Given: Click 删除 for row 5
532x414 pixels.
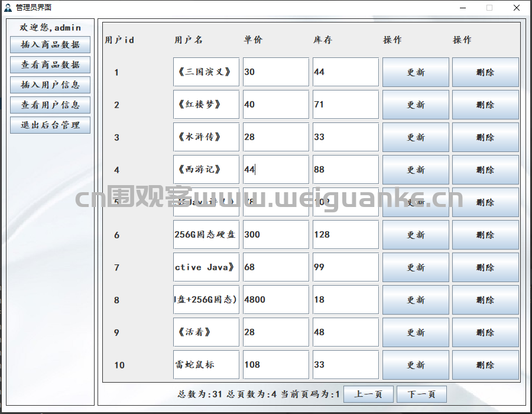Looking at the screenshot, I should [x=485, y=202].
